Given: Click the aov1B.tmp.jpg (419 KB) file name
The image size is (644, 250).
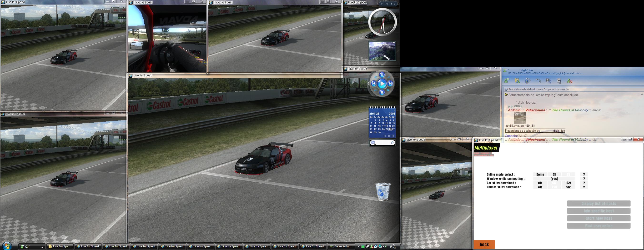Looking at the screenshot, I should (520, 126).
